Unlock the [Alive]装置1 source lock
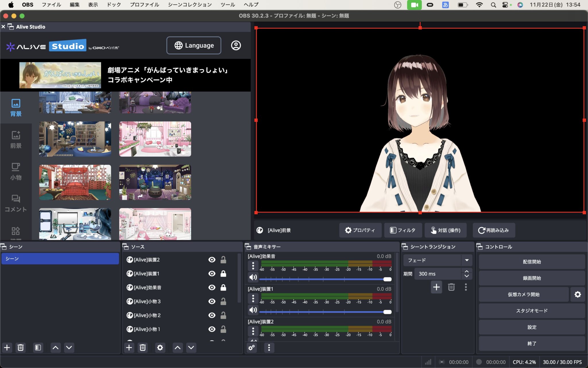Screen dimensions: 588x368 pyautogui.click(x=223, y=274)
